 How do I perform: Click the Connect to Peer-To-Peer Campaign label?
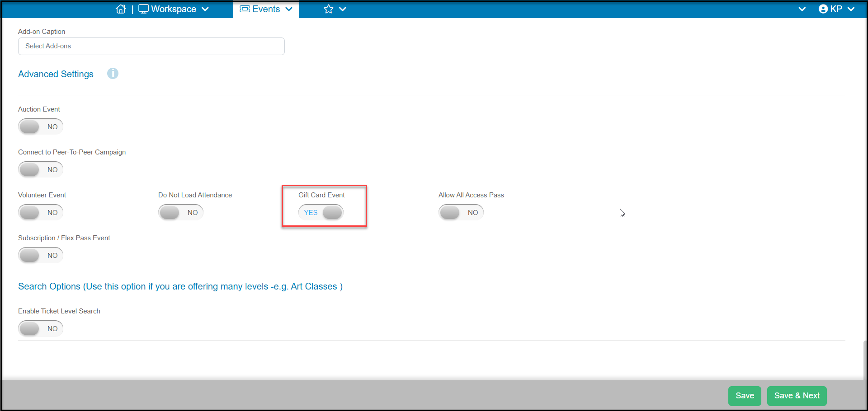click(x=72, y=152)
